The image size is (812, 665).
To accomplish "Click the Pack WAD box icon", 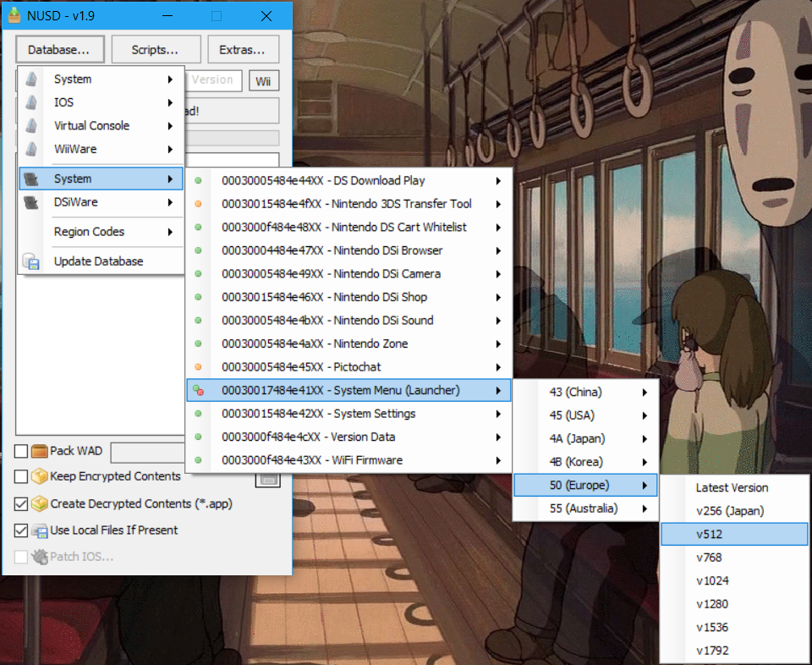I will click(40, 451).
